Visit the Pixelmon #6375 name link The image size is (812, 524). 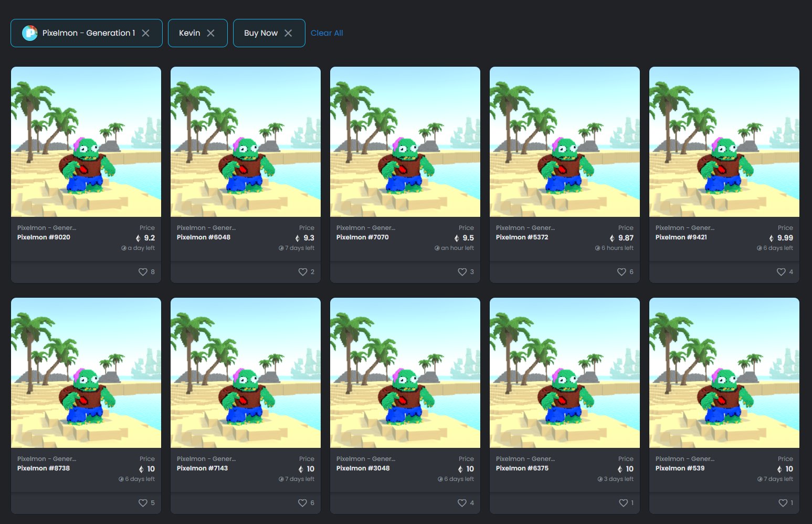pyautogui.click(x=522, y=468)
